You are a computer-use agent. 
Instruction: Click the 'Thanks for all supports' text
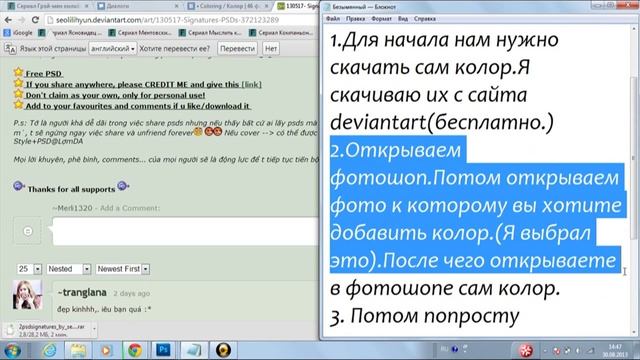click(x=71, y=189)
